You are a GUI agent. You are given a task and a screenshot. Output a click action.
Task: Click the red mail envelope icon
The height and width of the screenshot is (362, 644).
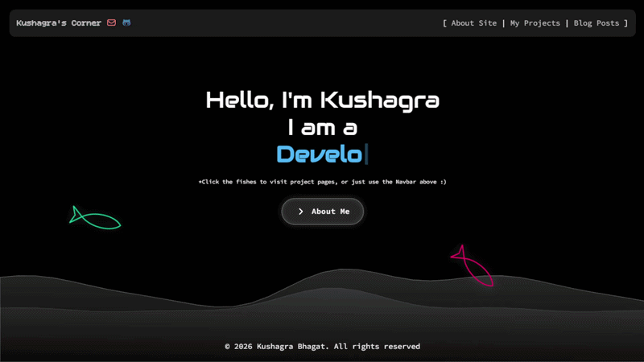(111, 23)
